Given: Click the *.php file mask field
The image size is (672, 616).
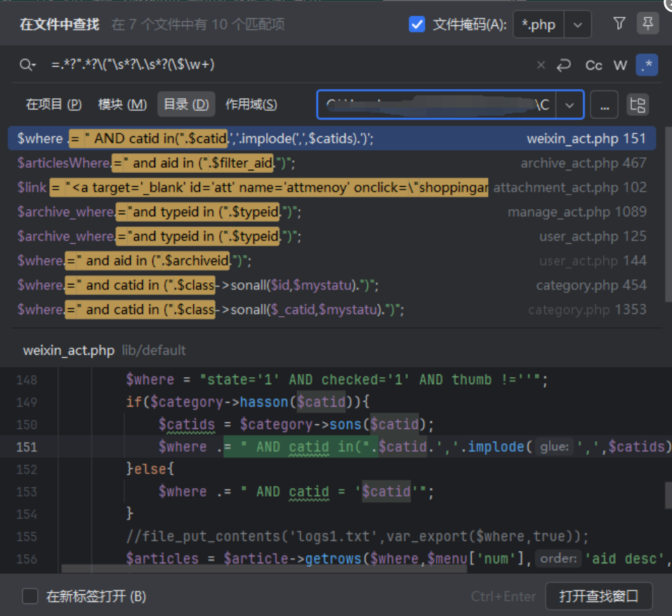Looking at the screenshot, I should pos(539,25).
